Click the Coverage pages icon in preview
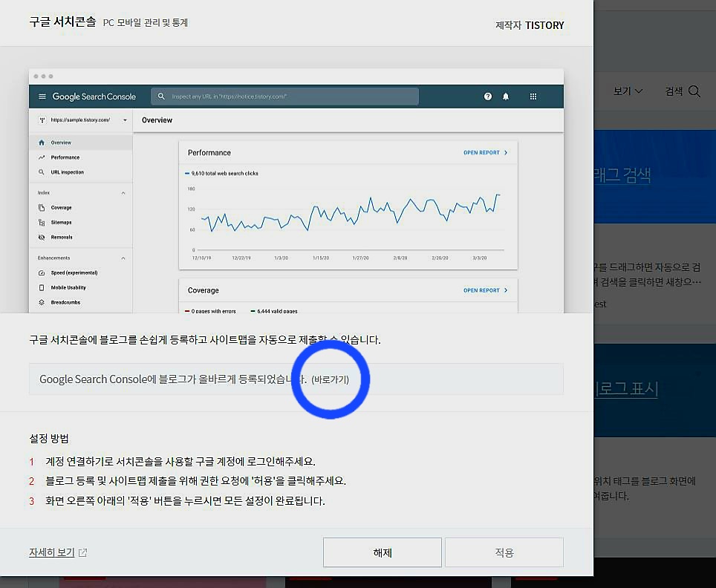Viewport: 716px width, 588px height. 42,208
